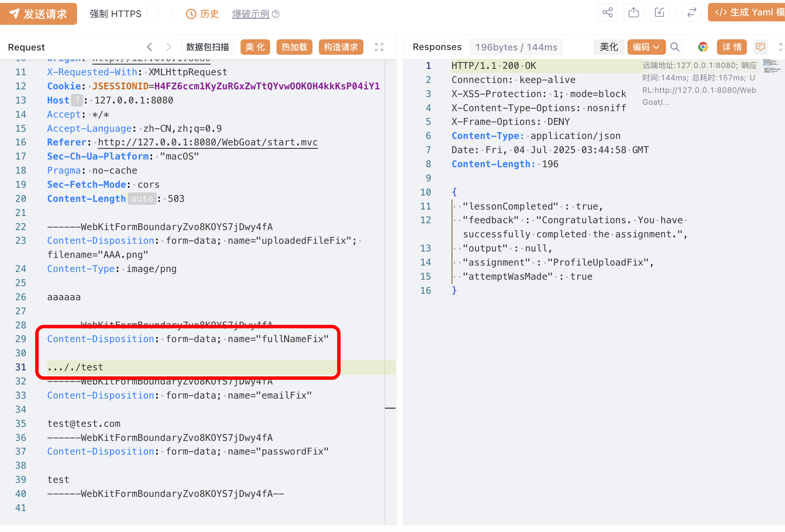Click the import edit icon
Viewport: 785px width, 532px height.
point(660,12)
